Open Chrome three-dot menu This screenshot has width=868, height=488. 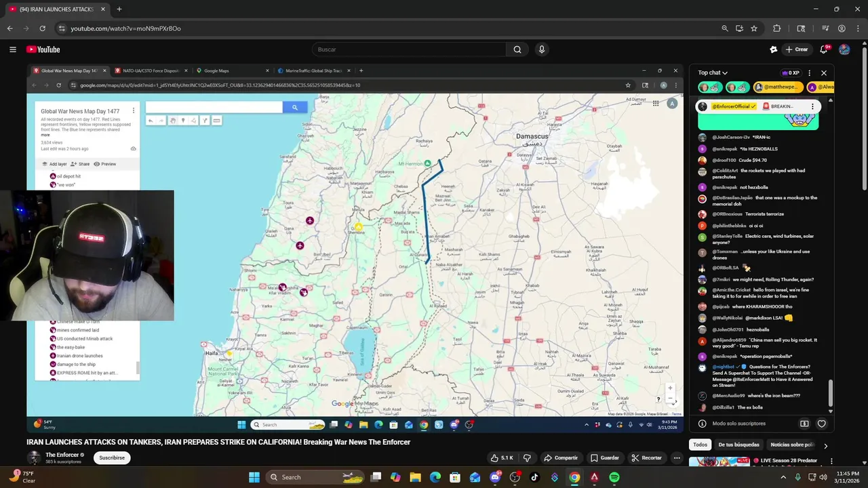[857, 28]
